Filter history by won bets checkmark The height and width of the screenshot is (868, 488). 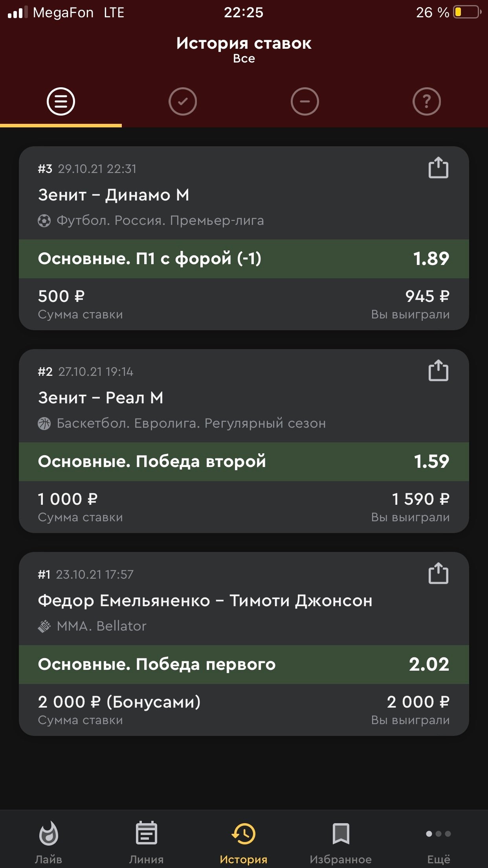click(x=183, y=102)
